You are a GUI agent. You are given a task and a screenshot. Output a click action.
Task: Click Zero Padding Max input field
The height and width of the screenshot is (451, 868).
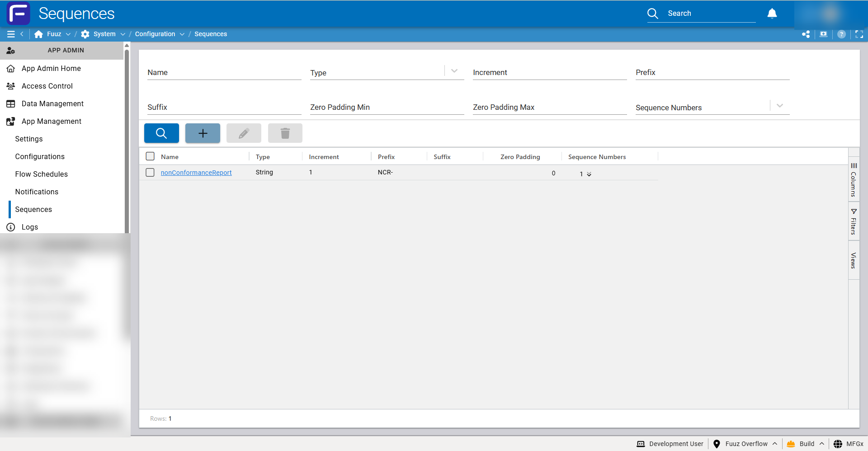coord(550,107)
